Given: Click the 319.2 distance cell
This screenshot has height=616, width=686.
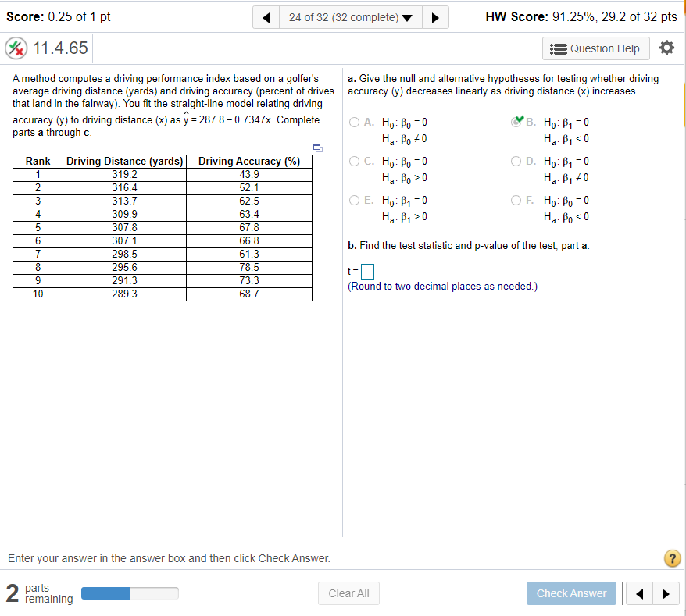Looking at the screenshot, I should (x=125, y=174).
